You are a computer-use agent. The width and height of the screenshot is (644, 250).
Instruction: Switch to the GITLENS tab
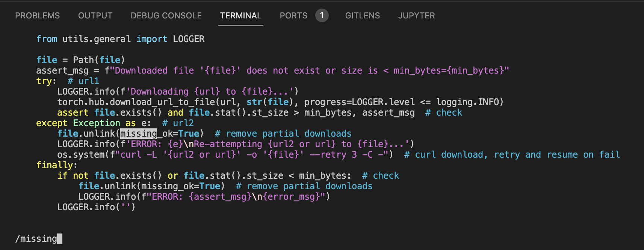tap(362, 16)
